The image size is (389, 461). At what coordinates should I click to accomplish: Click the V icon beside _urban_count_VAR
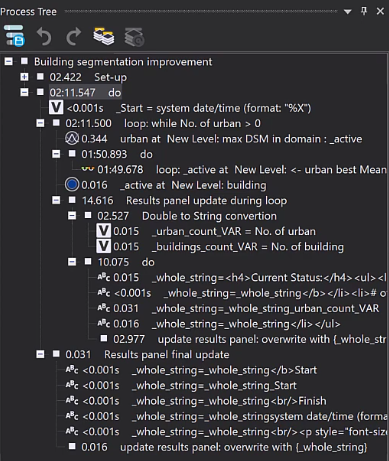(x=103, y=231)
